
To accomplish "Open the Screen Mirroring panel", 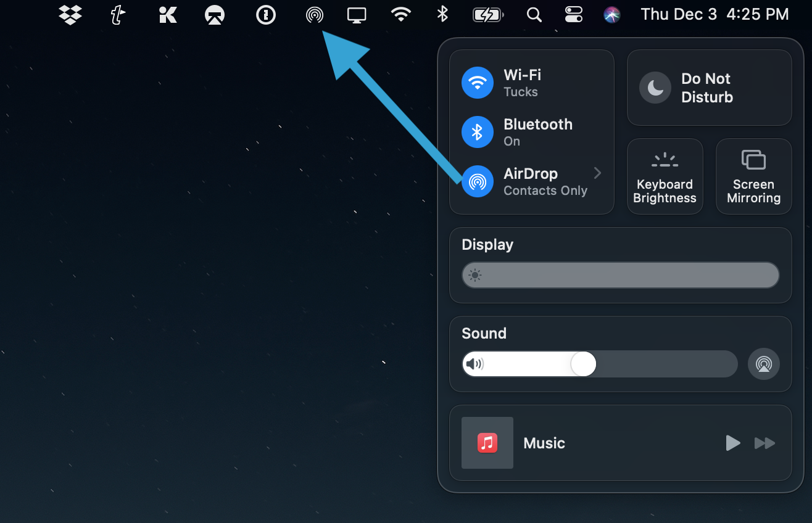I will 753,176.
